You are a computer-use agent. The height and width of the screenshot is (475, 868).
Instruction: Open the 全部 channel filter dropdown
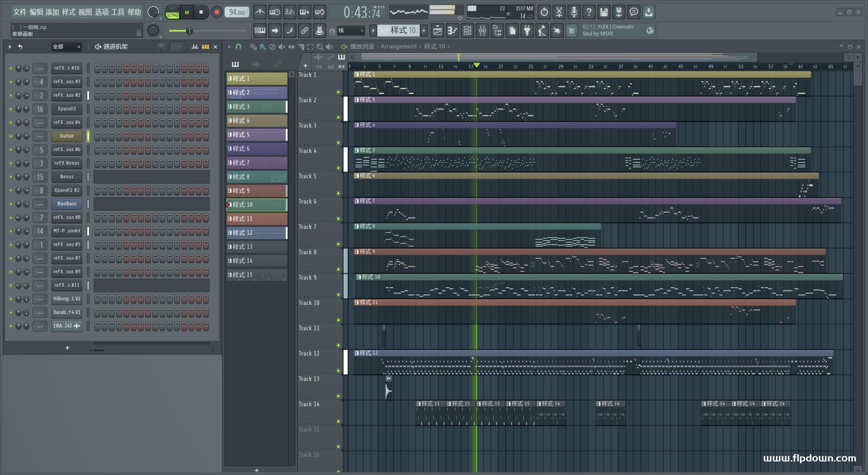66,47
